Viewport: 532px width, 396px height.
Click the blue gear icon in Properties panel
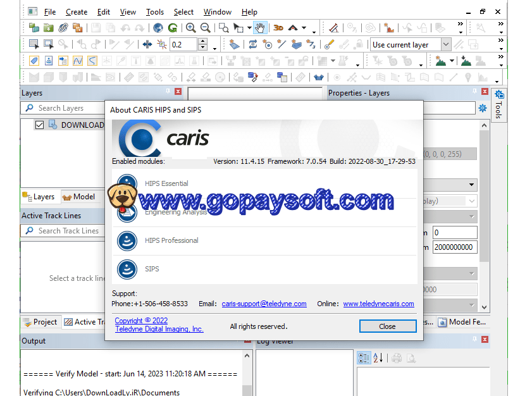tap(483, 108)
